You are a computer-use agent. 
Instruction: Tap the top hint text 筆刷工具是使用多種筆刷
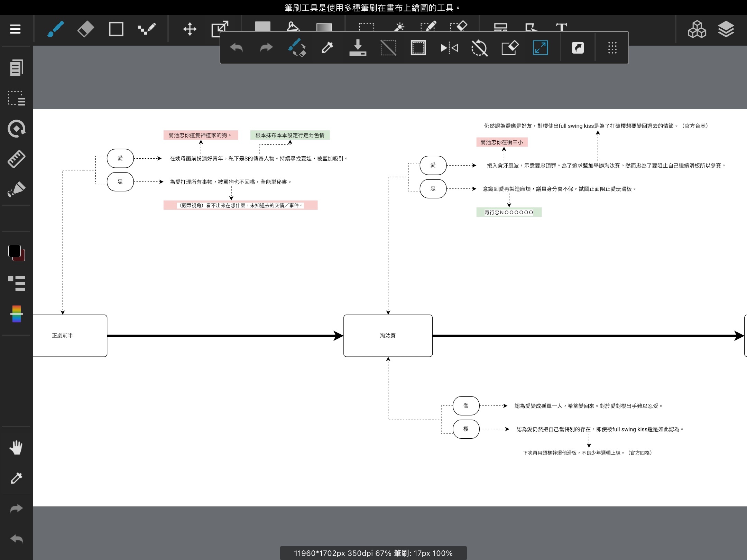(372, 8)
